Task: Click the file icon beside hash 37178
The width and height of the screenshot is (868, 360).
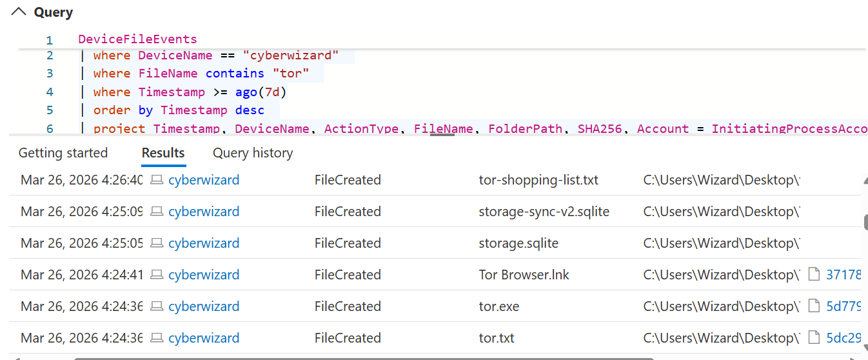Action: pyautogui.click(x=815, y=275)
